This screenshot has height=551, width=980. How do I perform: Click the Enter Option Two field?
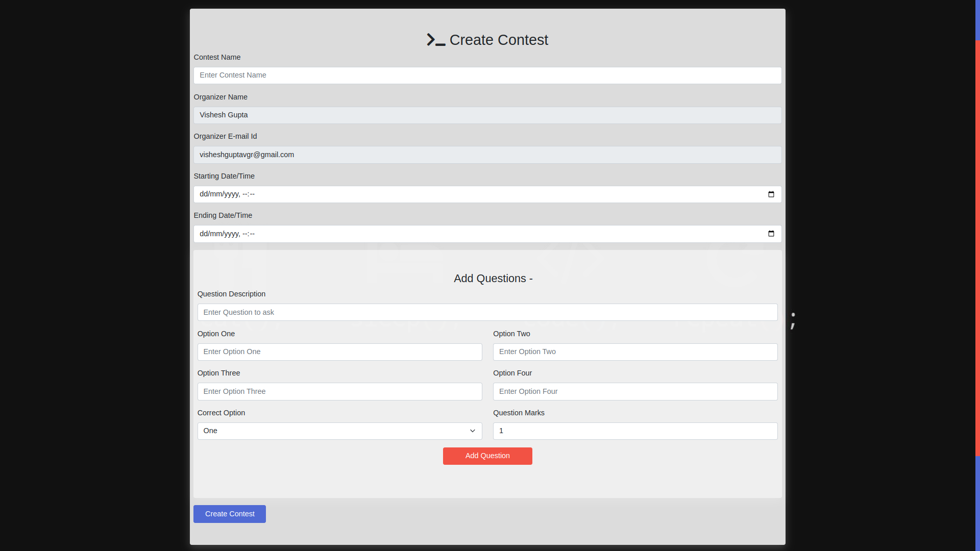635,352
